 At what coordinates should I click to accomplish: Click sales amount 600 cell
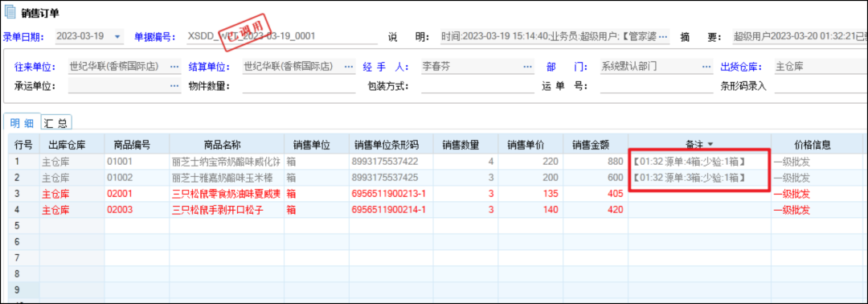coord(596,178)
